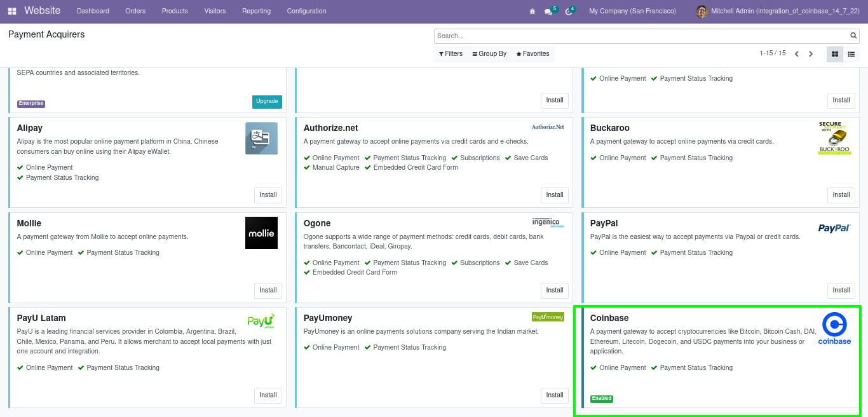Open the debug bug icon menu
The image size is (868, 417).
532,11
